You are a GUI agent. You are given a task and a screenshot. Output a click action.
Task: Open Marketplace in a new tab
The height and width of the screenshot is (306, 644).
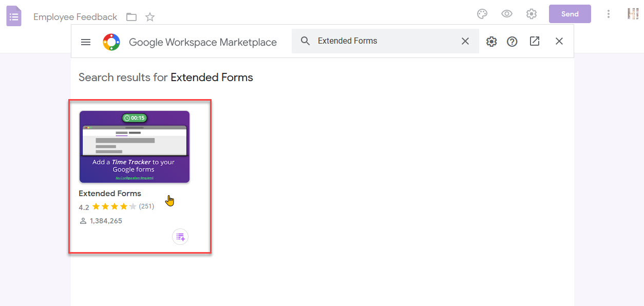(x=534, y=41)
